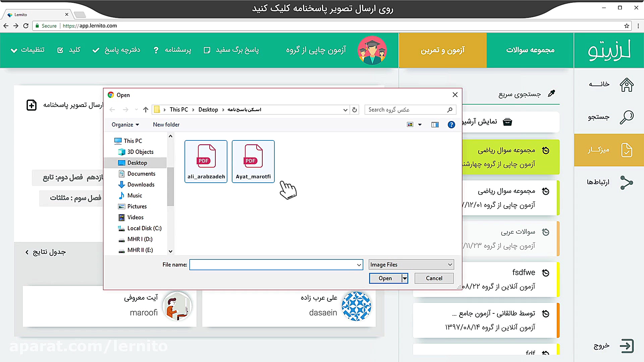Click the پاسخ برگ سفید sheet icon
The height and width of the screenshot is (362, 644).
[x=207, y=50]
